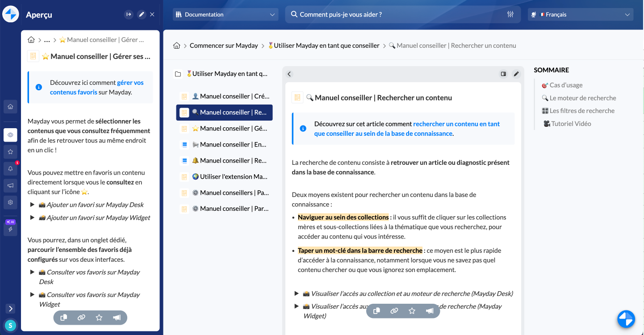644x335 pixels.
Task: Toggle favorite star in main article floating toolbar
Action: [412, 311]
